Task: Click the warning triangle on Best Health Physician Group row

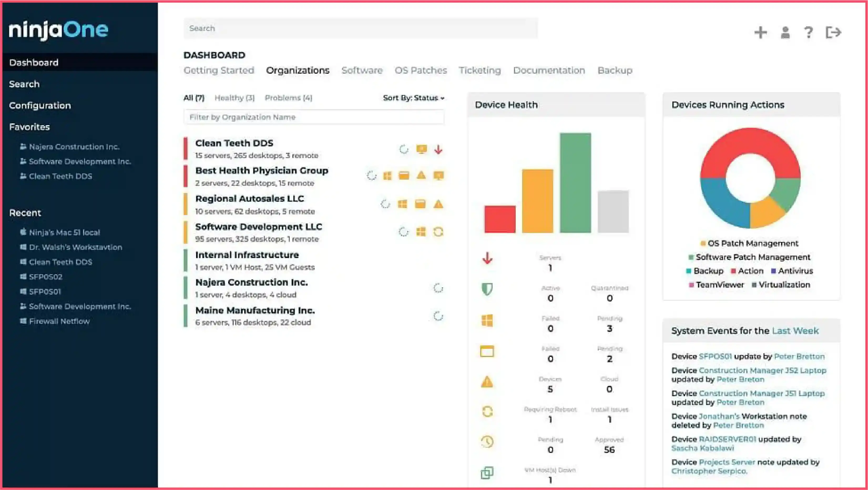Action: (x=421, y=175)
